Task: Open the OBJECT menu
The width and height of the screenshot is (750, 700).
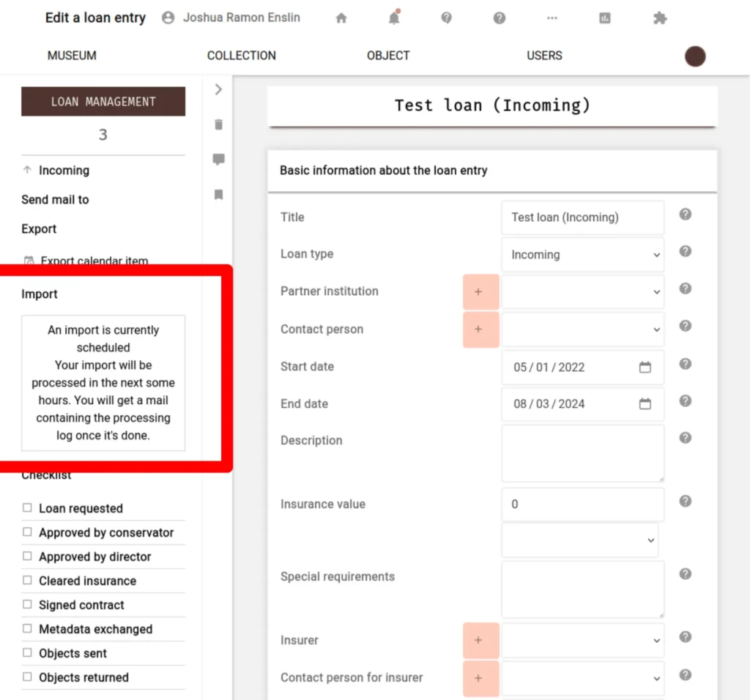Action: tap(388, 56)
